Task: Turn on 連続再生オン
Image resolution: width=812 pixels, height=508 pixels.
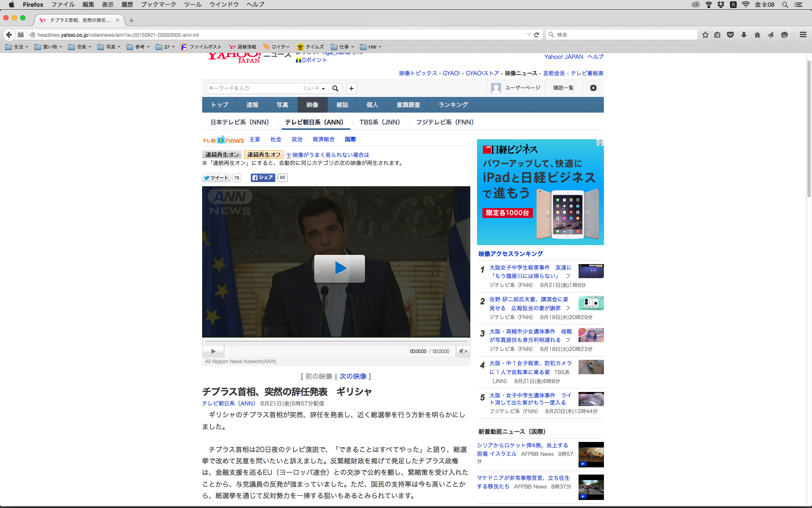Action: pos(222,155)
